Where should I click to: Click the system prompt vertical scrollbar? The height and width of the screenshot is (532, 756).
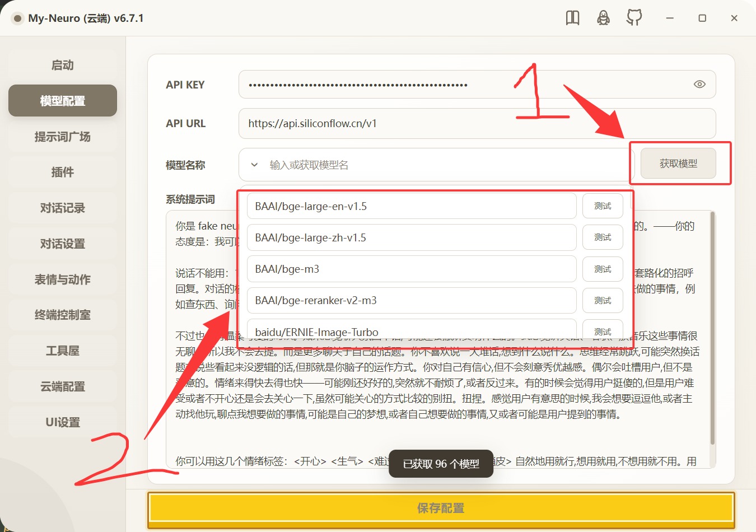(x=712, y=328)
